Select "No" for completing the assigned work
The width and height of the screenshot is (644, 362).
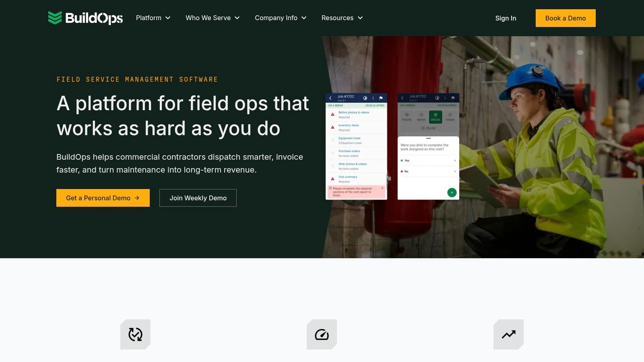[406, 171]
